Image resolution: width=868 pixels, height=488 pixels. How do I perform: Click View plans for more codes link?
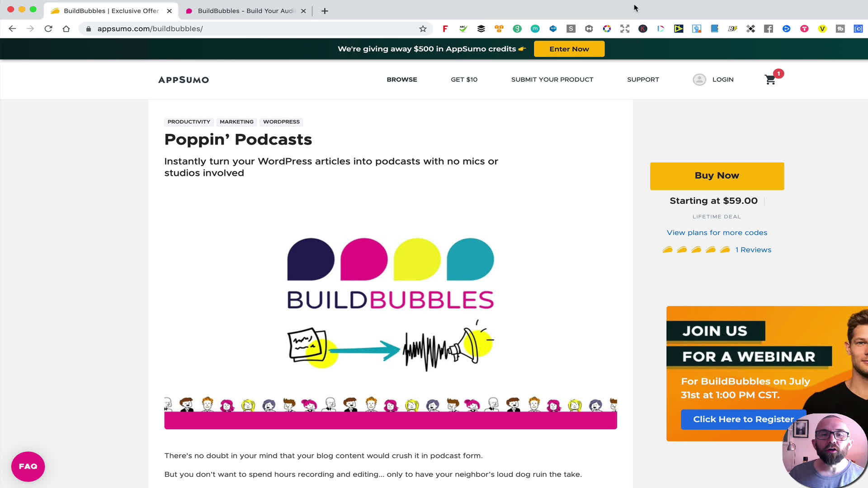coord(717,232)
